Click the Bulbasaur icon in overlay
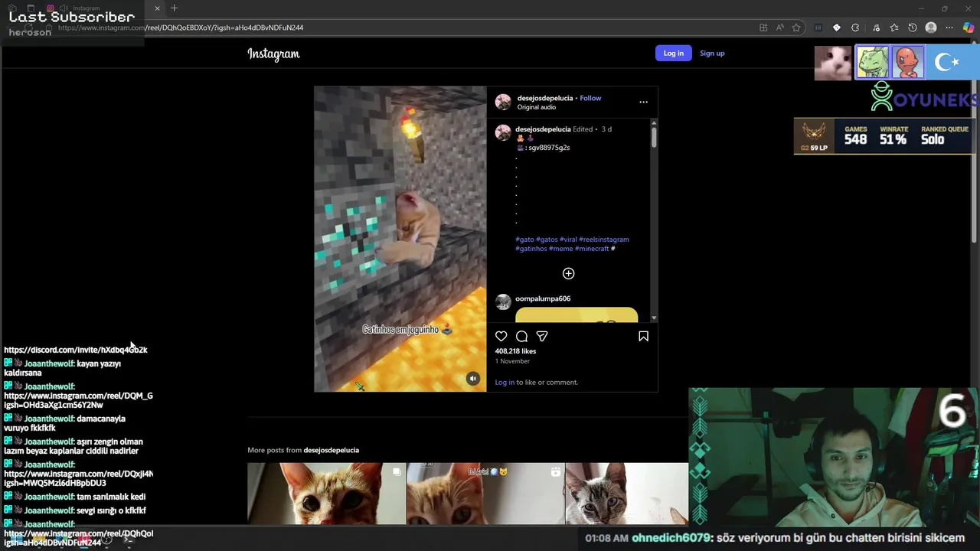The height and width of the screenshot is (551, 980). pos(872,63)
